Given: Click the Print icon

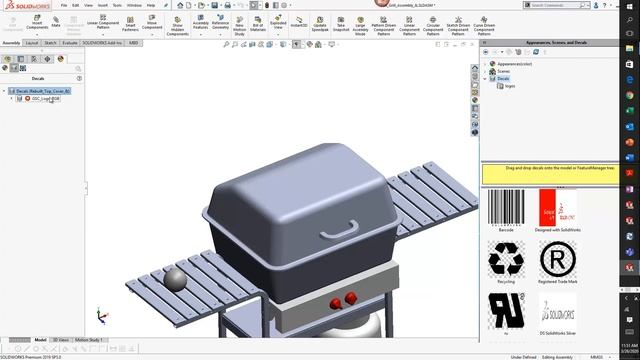Looking at the screenshot, I should pyautogui.click(x=228, y=5).
